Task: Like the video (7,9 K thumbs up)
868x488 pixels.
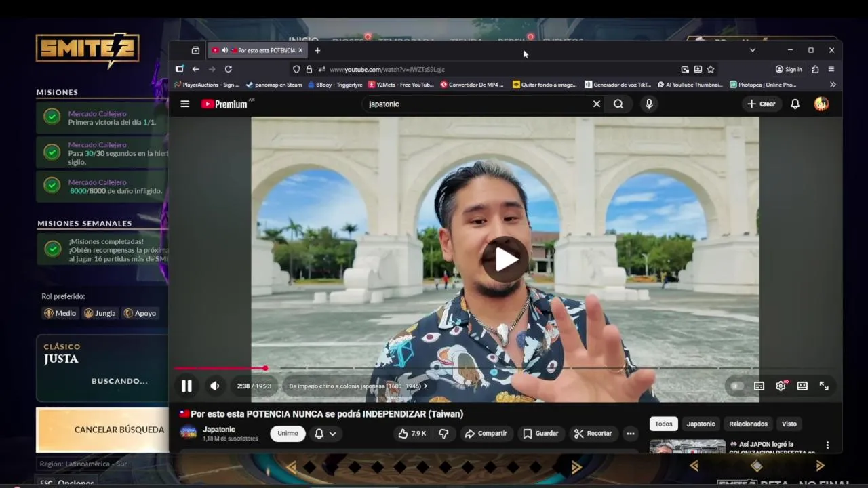Action: pyautogui.click(x=412, y=433)
